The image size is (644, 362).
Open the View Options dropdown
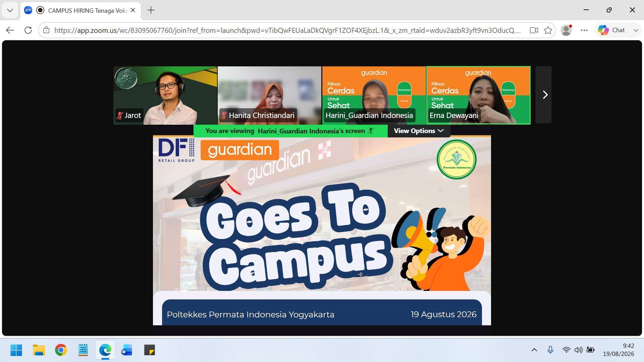pyautogui.click(x=419, y=131)
